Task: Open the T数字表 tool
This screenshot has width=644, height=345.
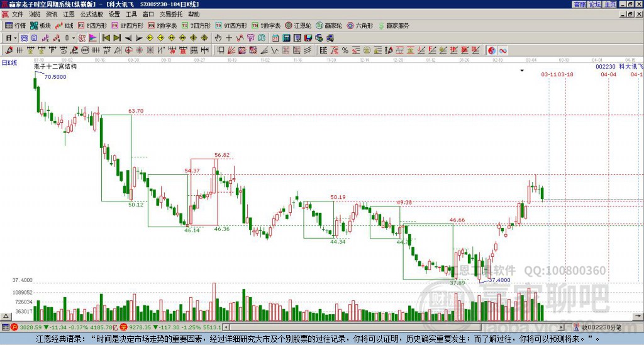Action: pos(266,25)
